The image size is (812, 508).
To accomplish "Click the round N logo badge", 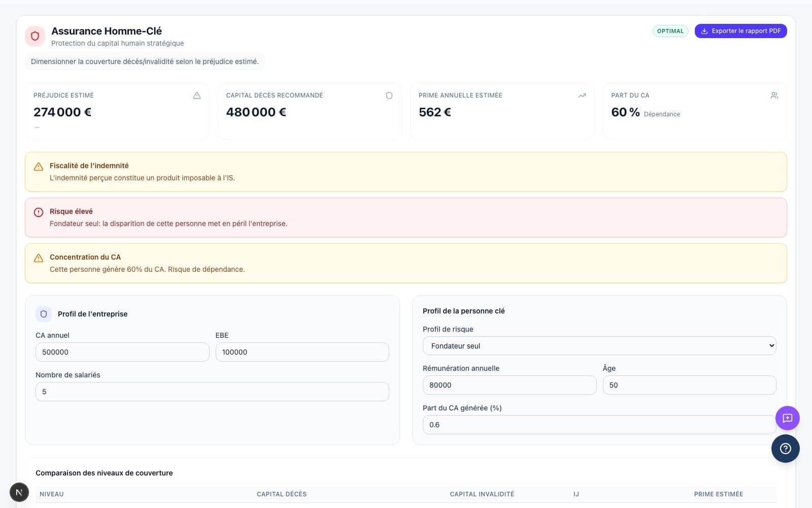I will pos(19,492).
